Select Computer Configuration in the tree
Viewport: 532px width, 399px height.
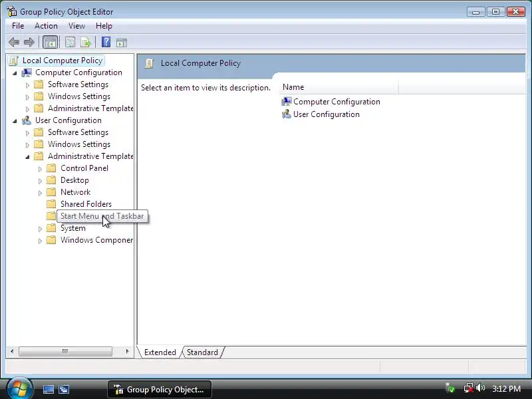coord(78,72)
